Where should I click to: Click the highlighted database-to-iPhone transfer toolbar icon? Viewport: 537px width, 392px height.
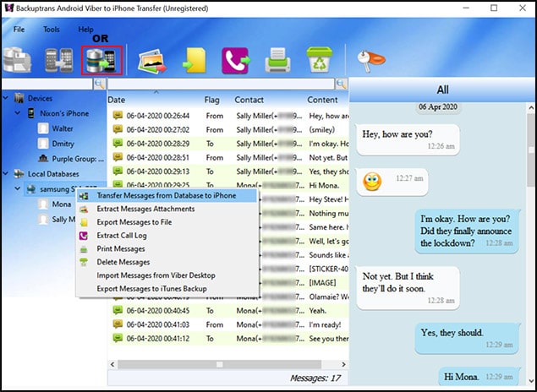coord(101,60)
